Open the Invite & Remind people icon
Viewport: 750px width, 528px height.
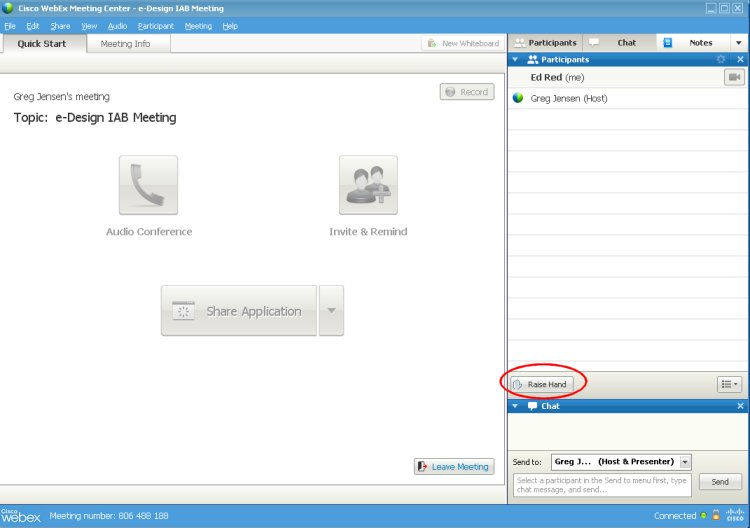click(x=368, y=185)
